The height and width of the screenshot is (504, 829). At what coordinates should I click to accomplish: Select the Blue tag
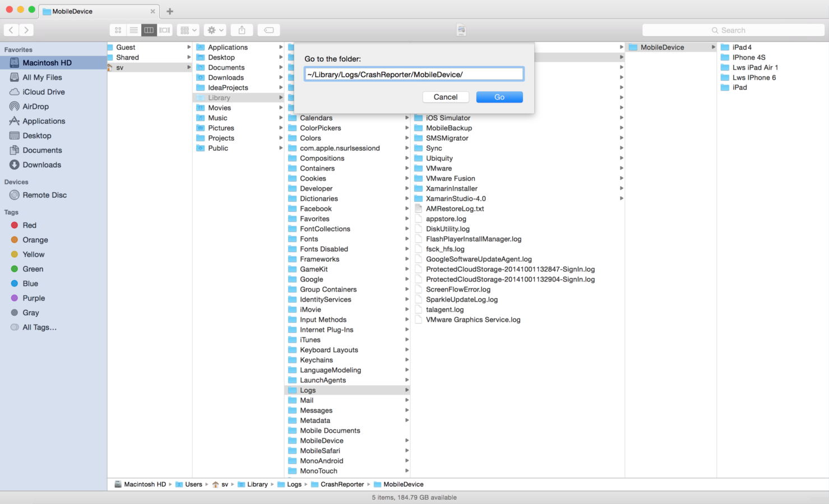[x=30, y=284]
